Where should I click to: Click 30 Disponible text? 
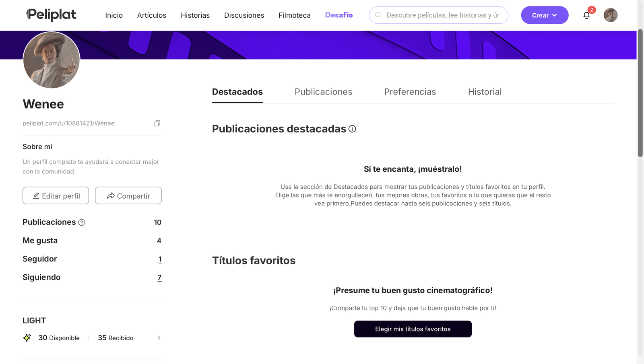point(59,338)
